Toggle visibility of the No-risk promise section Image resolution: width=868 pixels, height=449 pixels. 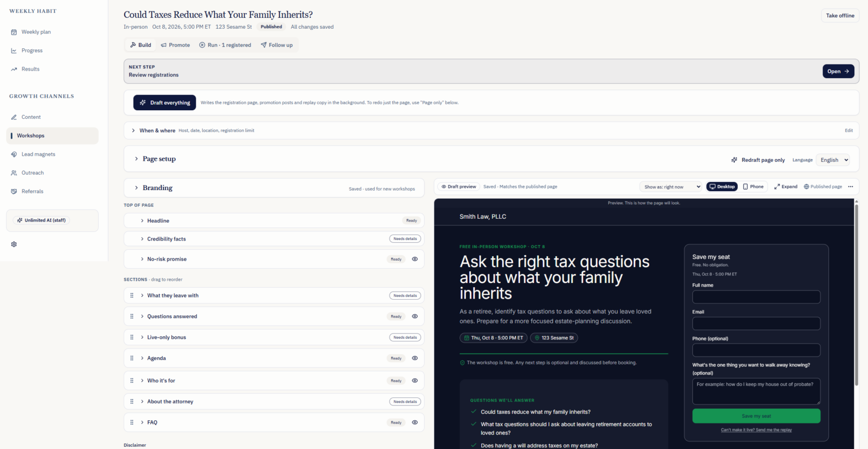click(x=415, y=259)
